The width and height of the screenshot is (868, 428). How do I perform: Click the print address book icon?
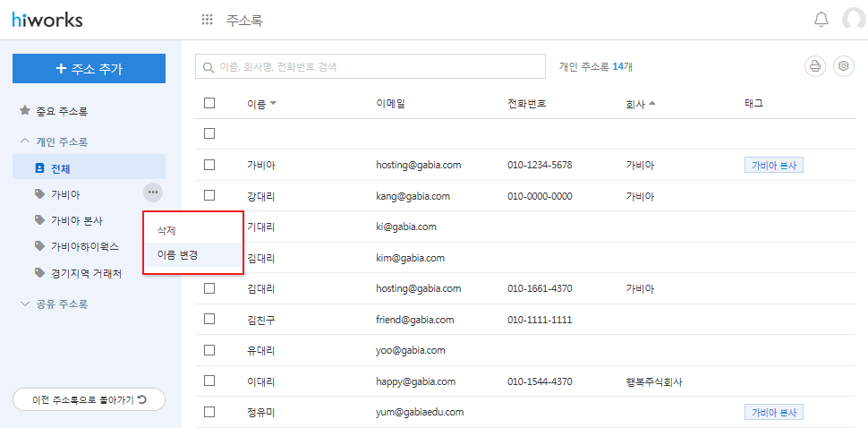[814, 66]
